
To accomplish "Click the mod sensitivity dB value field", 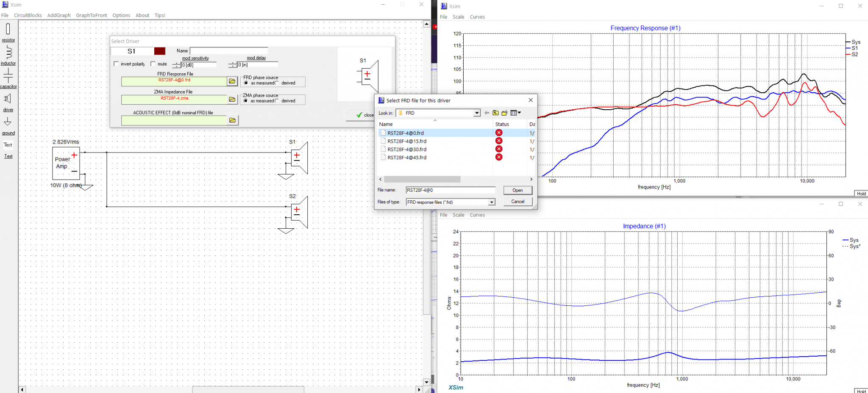I will (x=199, y=65).
